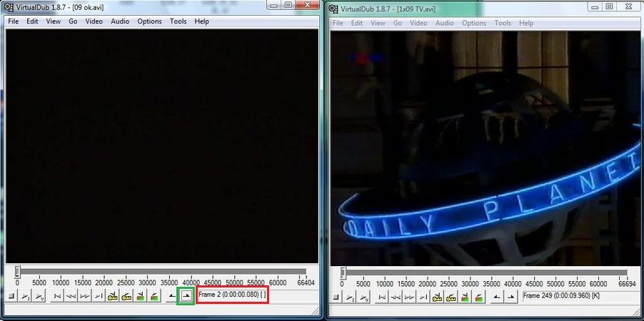Open Tools menu in 1x09 TV.avi window

(x=503, y=23)
